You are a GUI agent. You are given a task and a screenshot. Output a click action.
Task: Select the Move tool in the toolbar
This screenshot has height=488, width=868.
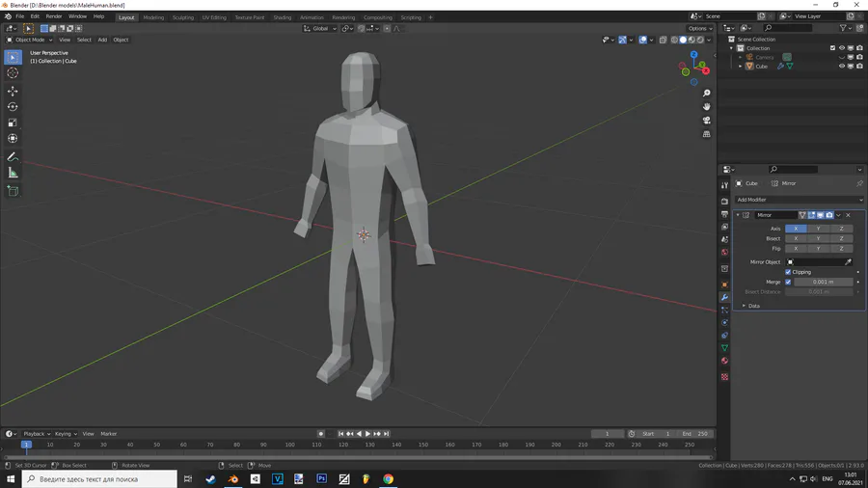point(13,90)
